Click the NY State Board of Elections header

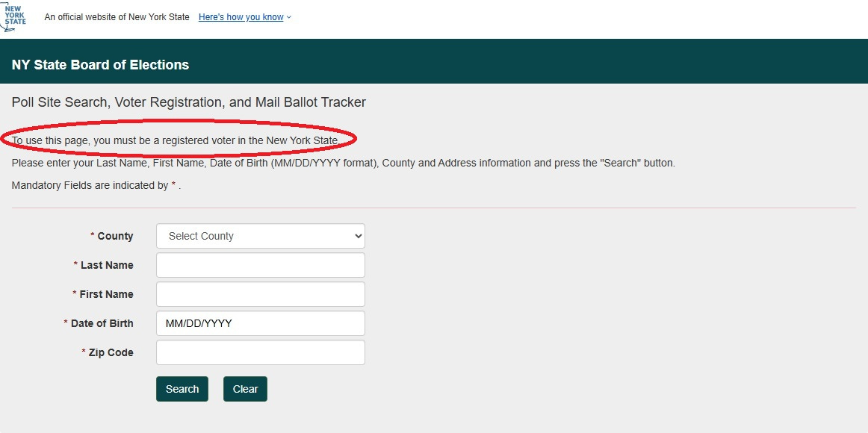click(x=100, y=65)
